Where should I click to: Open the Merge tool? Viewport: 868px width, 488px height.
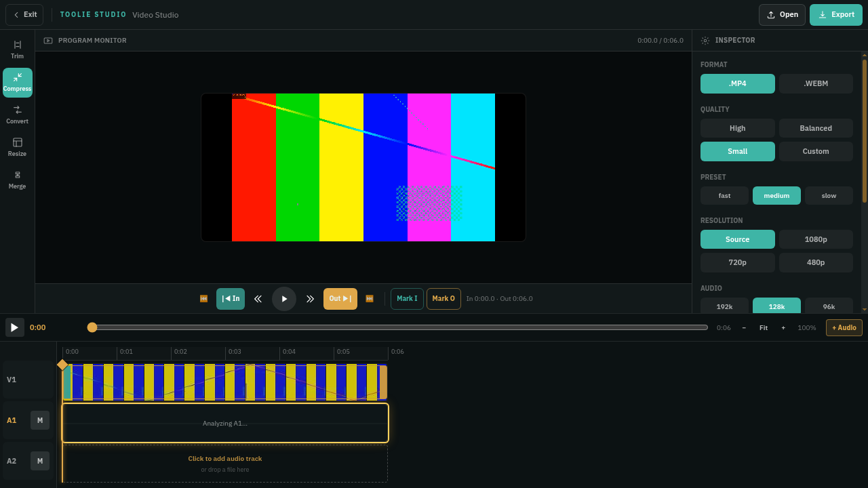[17, 180]
